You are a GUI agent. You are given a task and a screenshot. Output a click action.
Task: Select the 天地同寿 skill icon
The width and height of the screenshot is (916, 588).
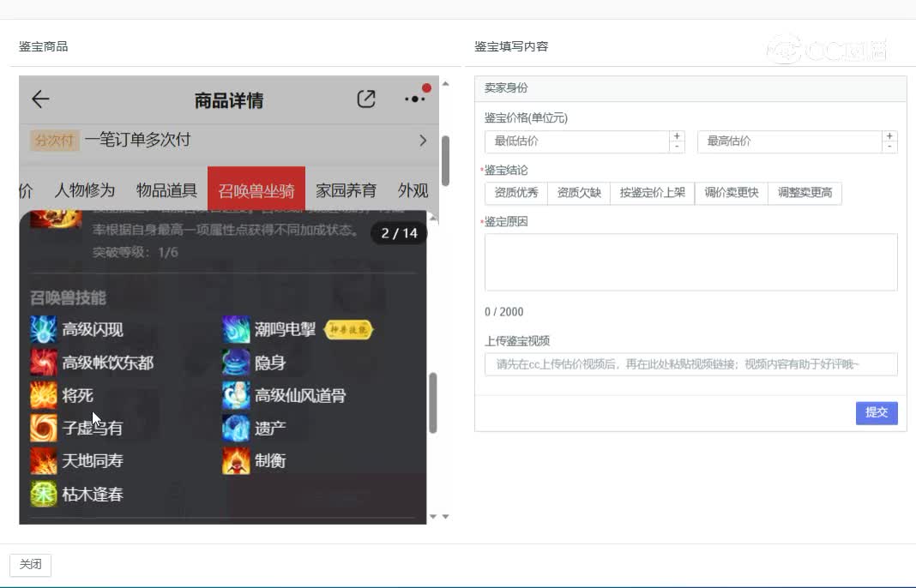point(44,460)
